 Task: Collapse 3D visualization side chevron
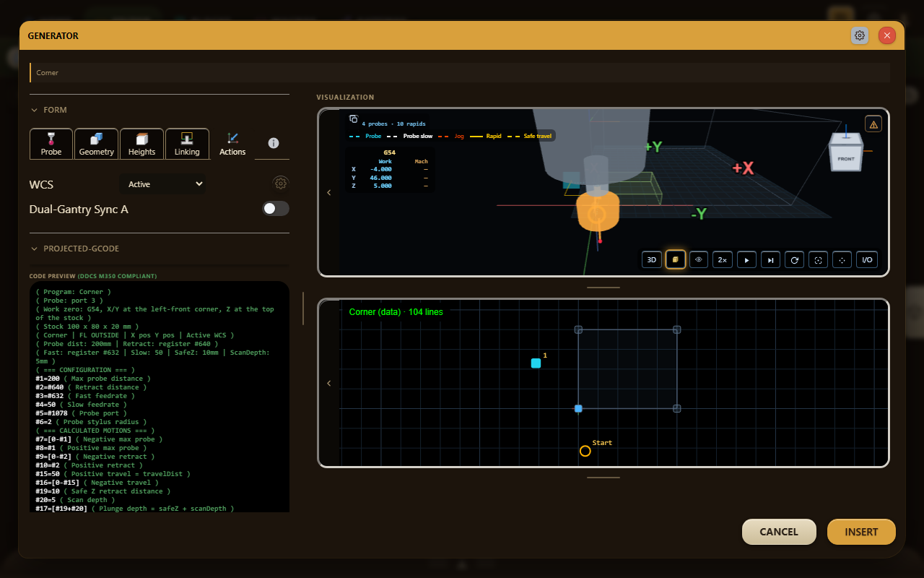click(329, 192)
